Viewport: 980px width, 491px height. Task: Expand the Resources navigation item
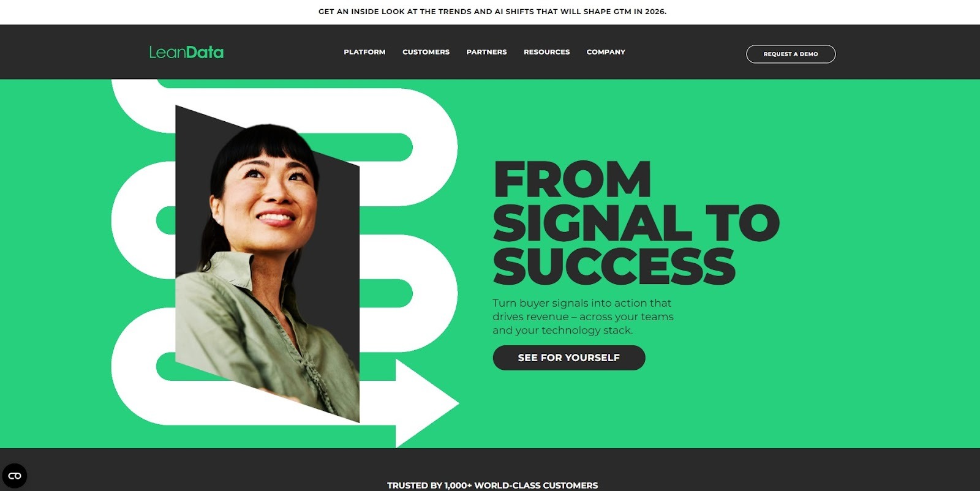pos(546,52)
